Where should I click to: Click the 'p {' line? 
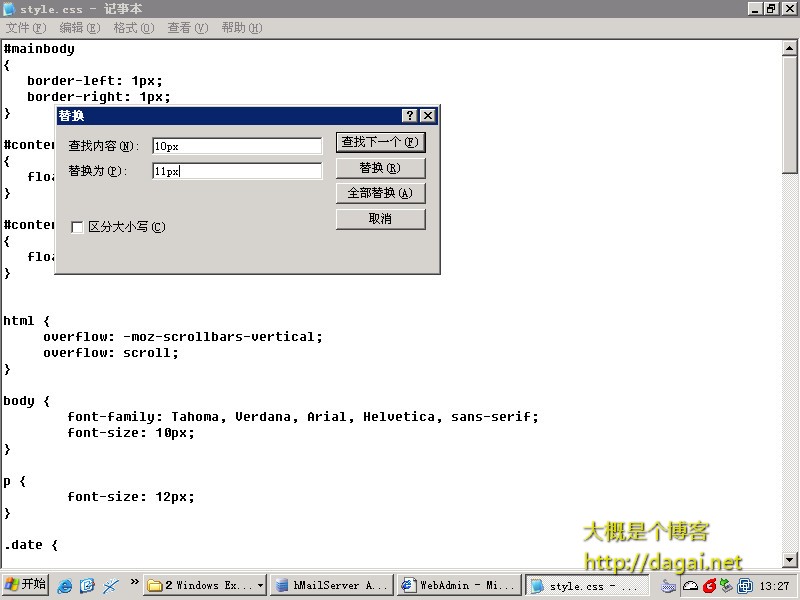tap(14, 481)
